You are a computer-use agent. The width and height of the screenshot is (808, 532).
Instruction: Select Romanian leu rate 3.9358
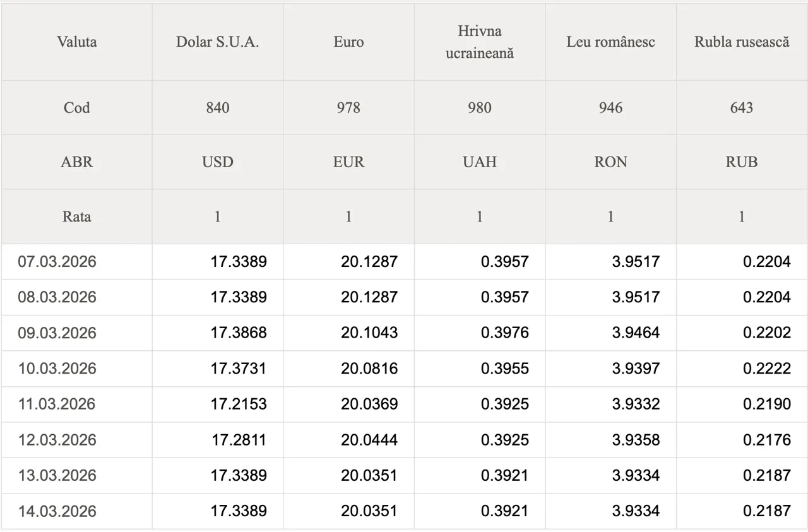(636, 440)
